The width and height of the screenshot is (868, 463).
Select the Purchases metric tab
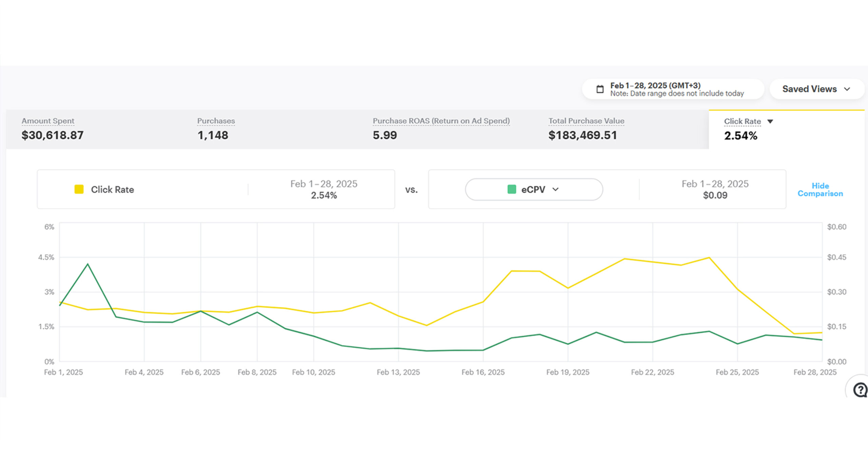tap(216, 129)
